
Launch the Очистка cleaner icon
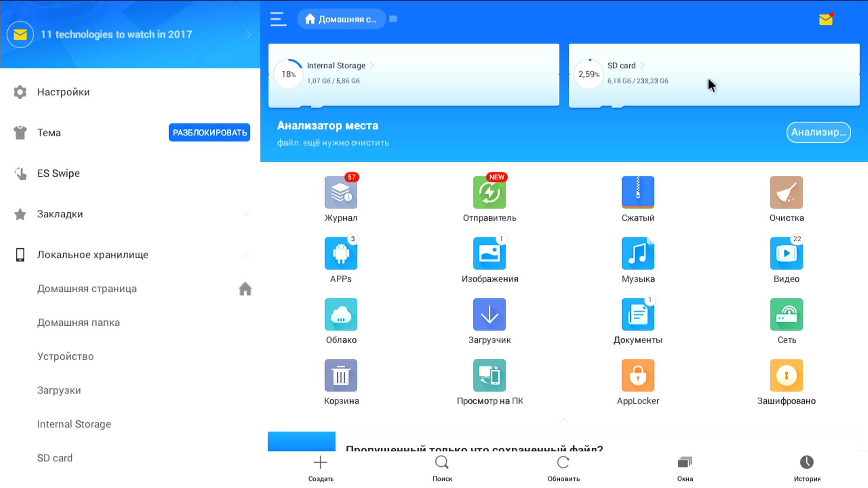[x=786, y=193]
